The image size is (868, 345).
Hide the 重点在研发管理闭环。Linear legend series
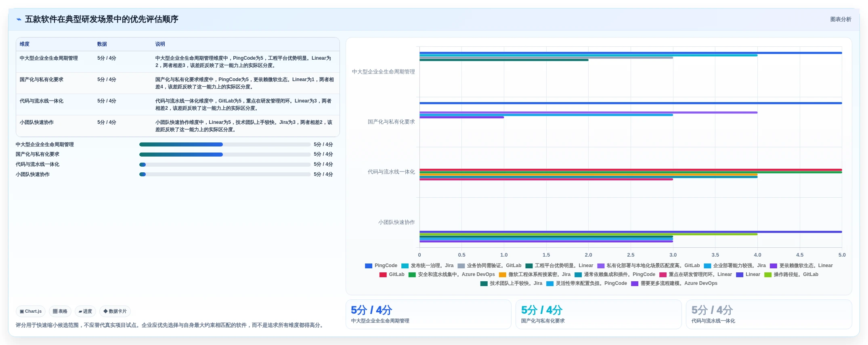point(696,274)
